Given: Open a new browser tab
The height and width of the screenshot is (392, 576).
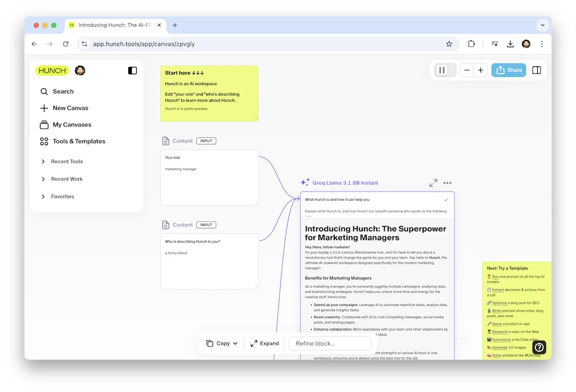Looking at the screenshot, I should coord(175,25).
